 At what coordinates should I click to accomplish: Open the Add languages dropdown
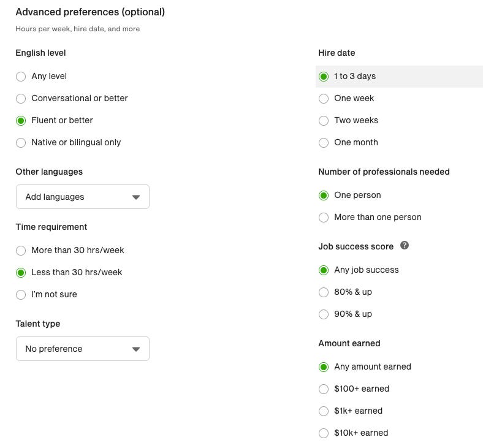pos(82,197)
